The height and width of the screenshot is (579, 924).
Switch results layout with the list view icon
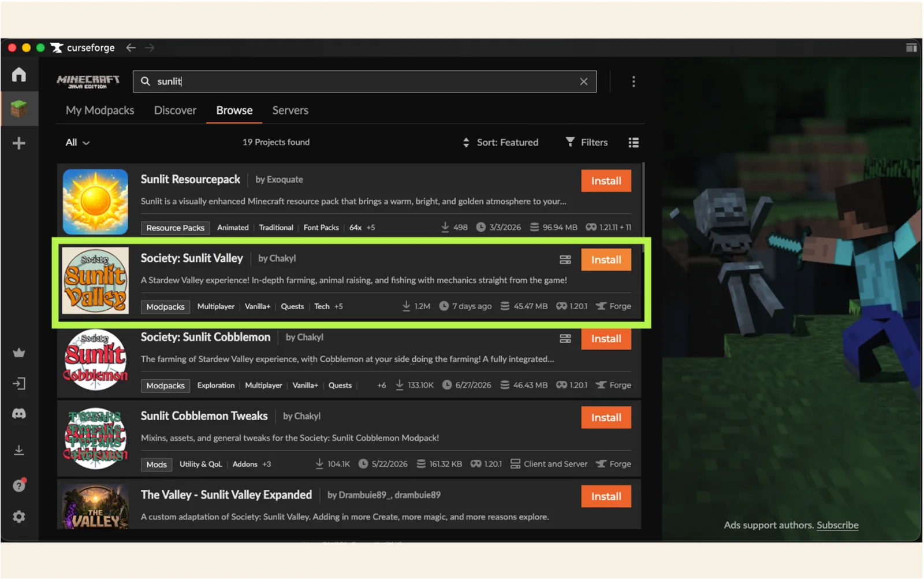(x=634, y=142)
